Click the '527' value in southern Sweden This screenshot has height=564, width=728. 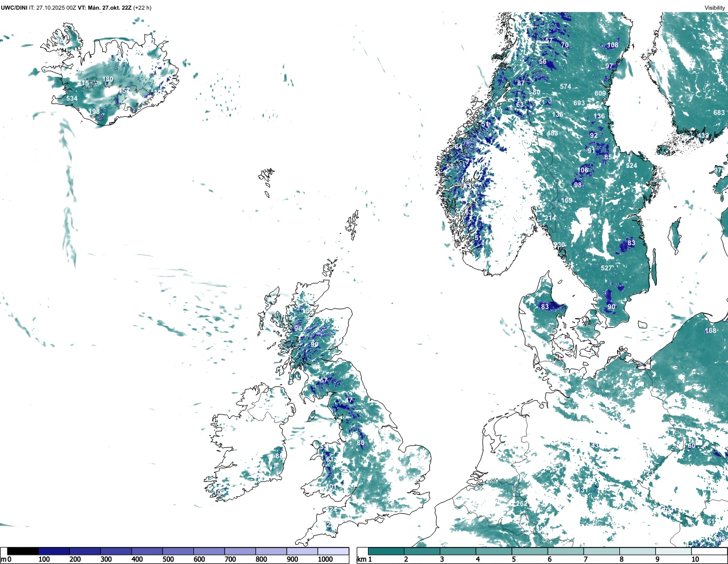[607, 268]
